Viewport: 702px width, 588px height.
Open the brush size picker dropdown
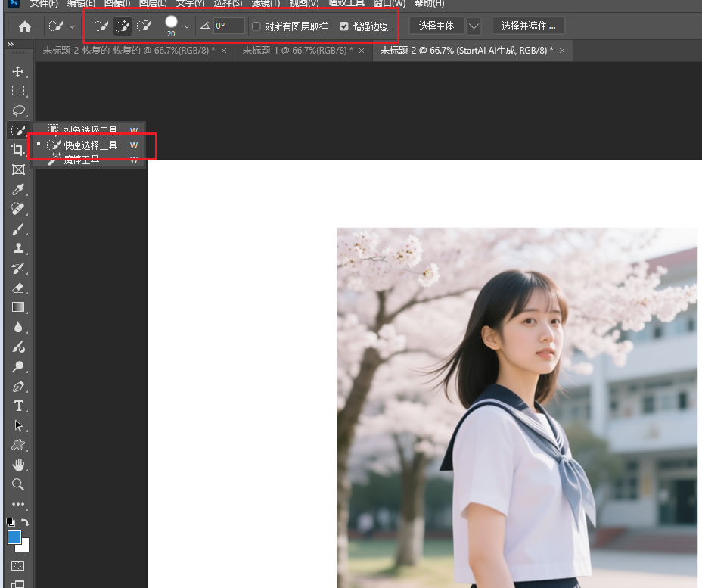point(186,25)
